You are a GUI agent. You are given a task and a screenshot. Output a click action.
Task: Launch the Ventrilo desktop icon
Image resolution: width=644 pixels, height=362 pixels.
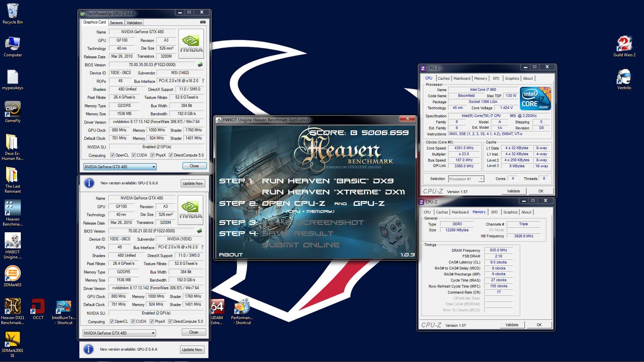point(624,79)
